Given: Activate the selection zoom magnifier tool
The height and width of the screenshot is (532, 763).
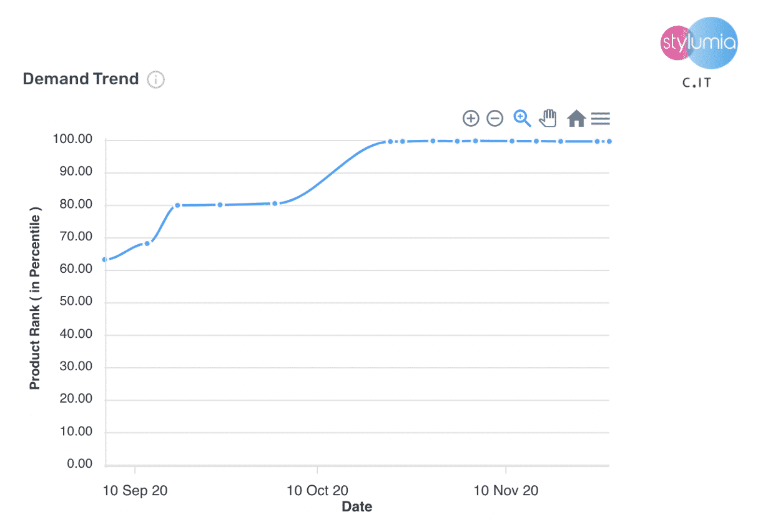Looking at the screenshot, I should (522, 118).
